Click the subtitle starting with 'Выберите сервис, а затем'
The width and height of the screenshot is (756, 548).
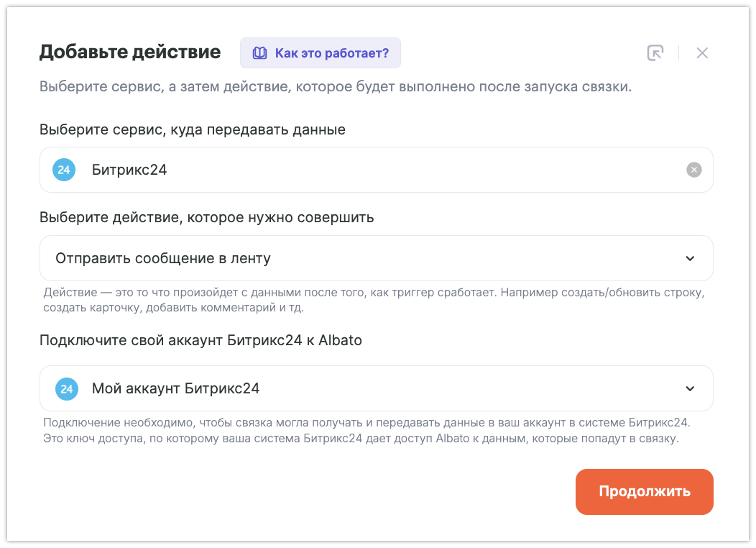click(336, 88)
